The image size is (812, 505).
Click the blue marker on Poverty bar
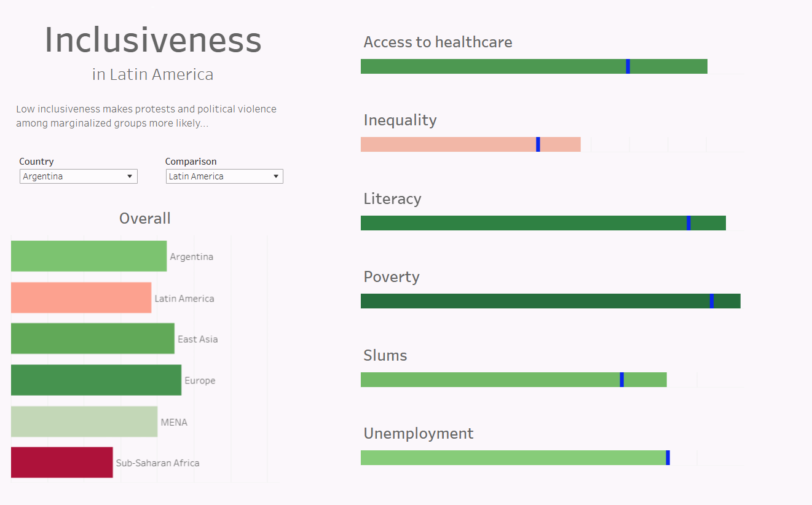pos(712,301)
